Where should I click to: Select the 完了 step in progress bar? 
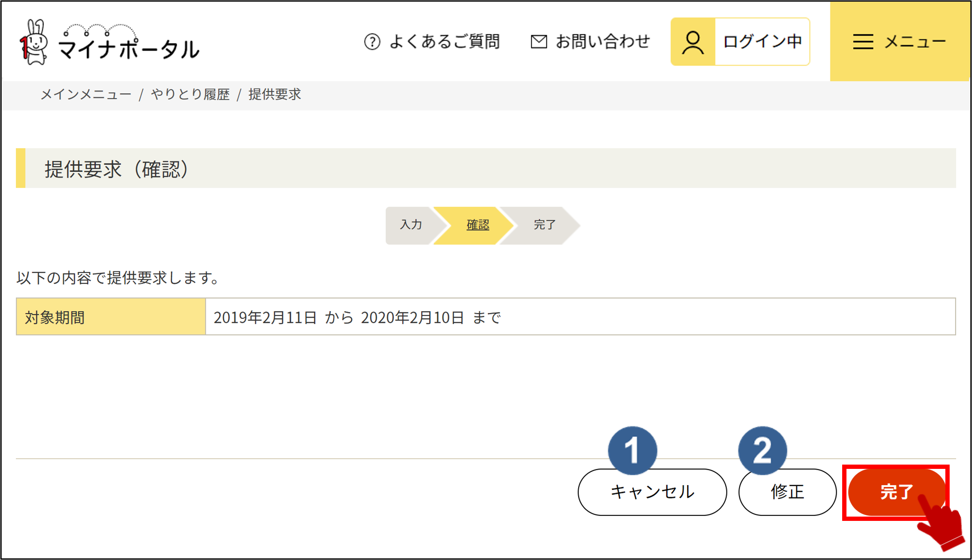click(x=545, y=225)
